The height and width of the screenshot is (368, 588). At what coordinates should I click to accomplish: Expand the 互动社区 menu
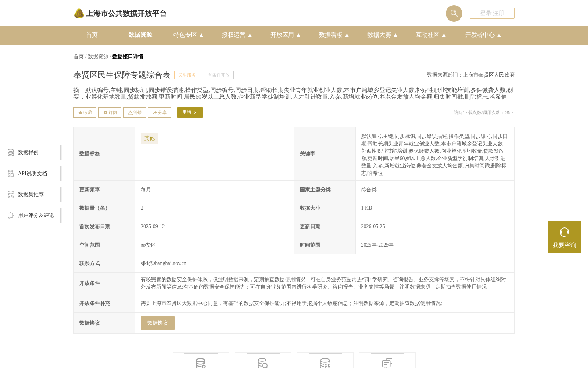(431, 35)
